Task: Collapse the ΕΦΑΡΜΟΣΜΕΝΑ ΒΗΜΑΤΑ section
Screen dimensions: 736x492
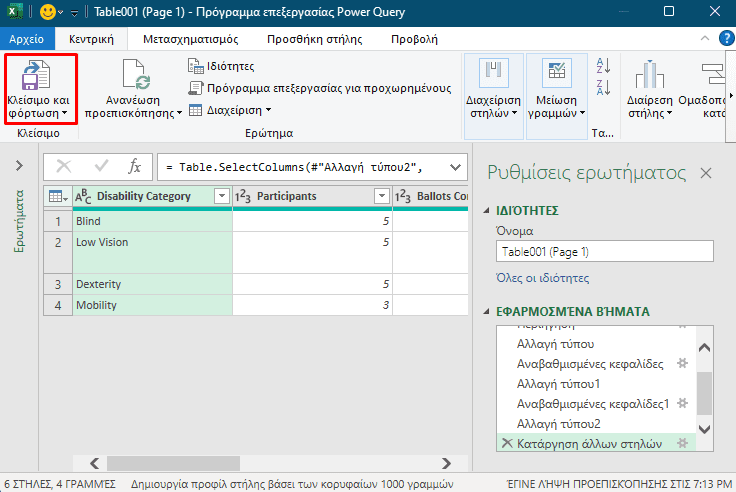Action: [x=486, y=311]
